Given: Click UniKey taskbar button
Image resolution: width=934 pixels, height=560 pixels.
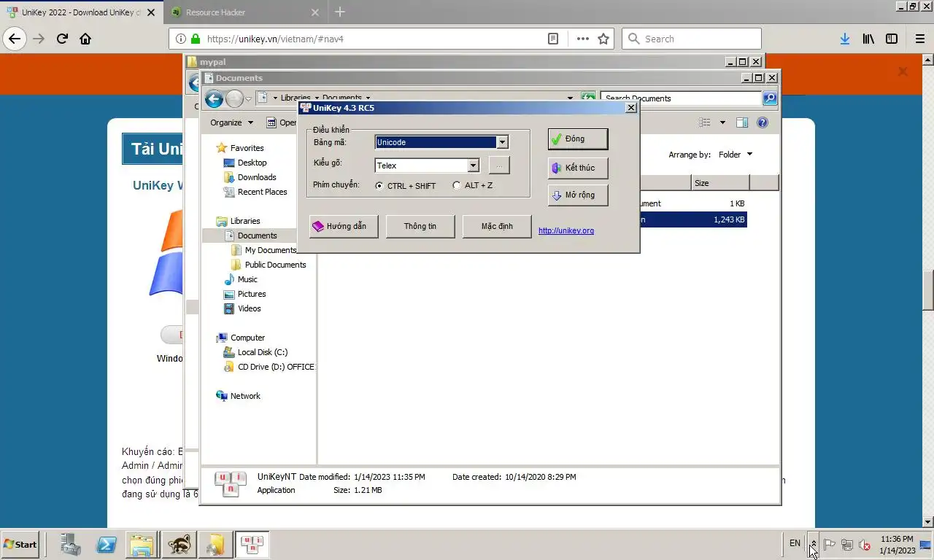Looking at the screenshot, I should point(252,544).
